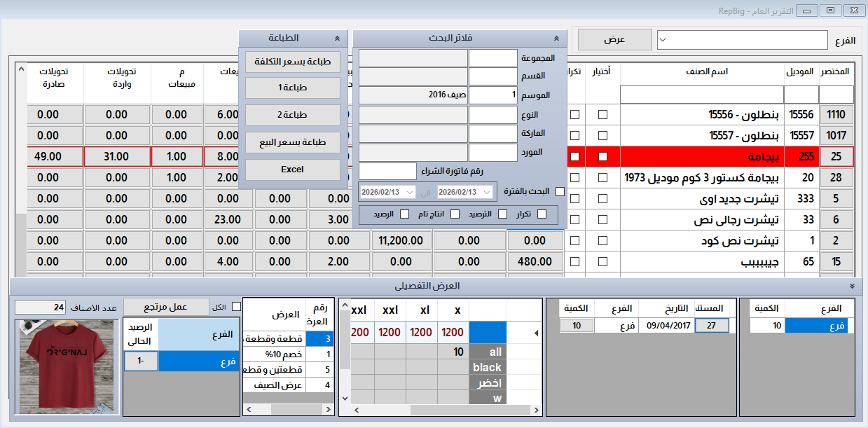
Task: Click the scroll-up arrow above تحويلات صادرة
Action: 20,70
